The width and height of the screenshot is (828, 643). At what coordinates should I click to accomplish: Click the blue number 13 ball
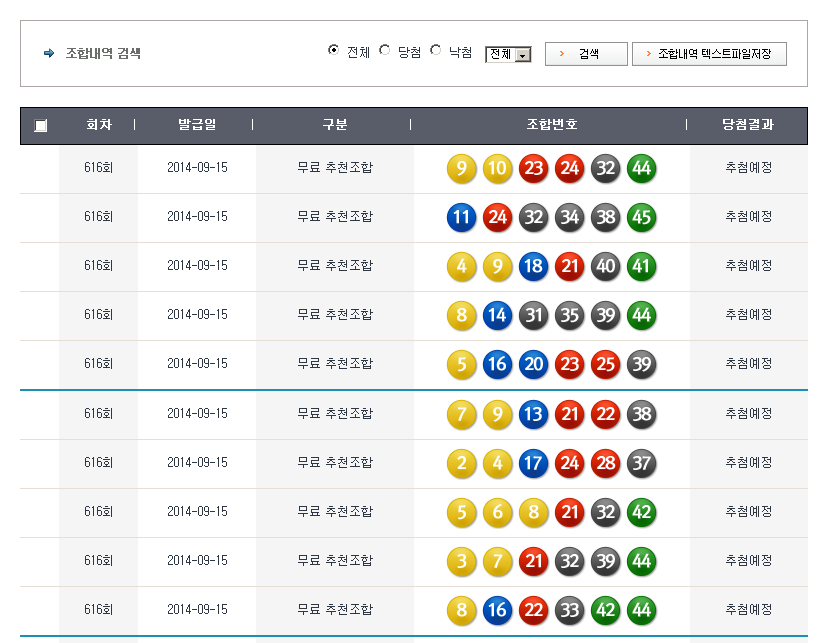coord(533,413)
